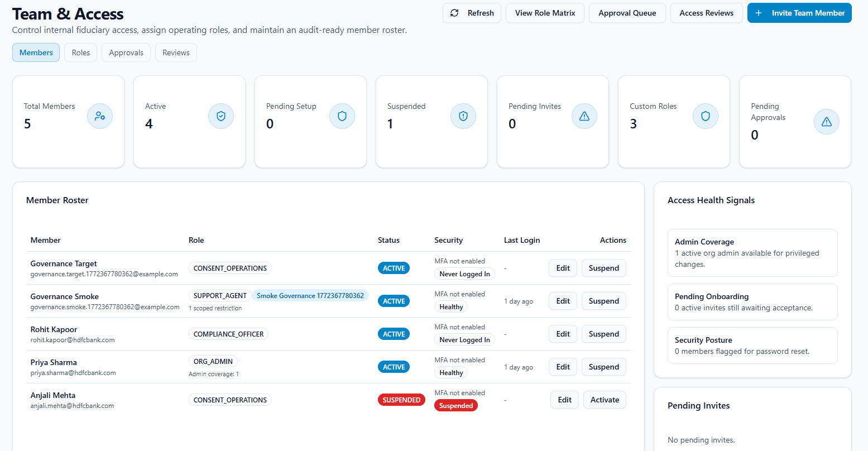Suspend Priya Sharma

click(603, 366)
